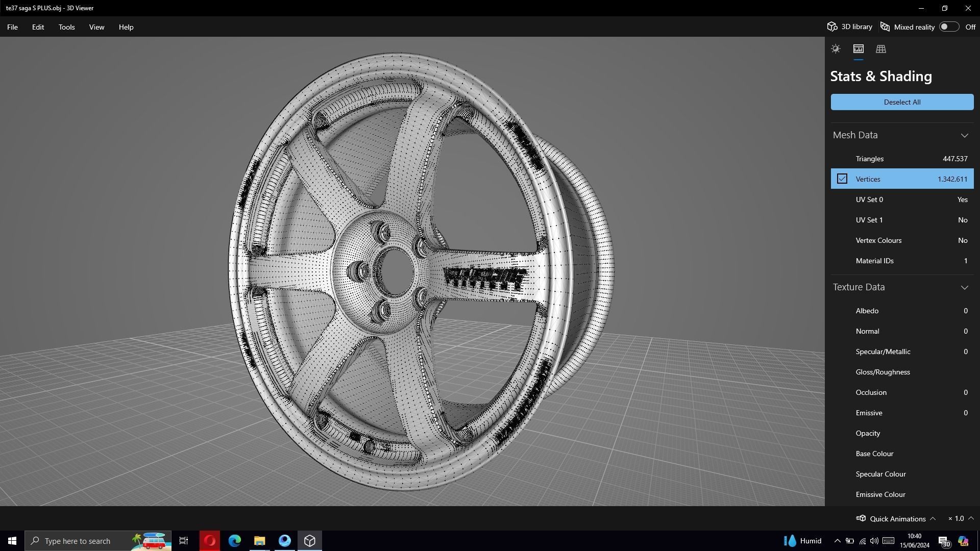Click the 3D Viewer taskbar icon

[x=309, y=541]
